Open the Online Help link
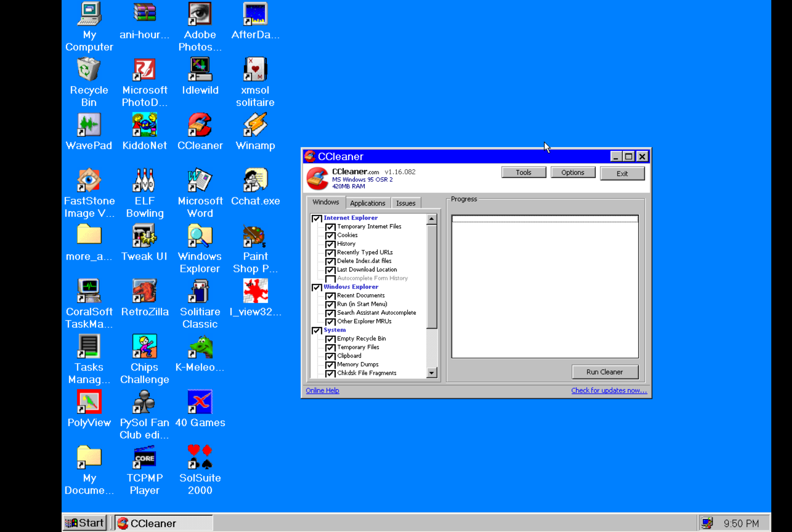Screen dimensions: 792x532 [x=322, y=391]
